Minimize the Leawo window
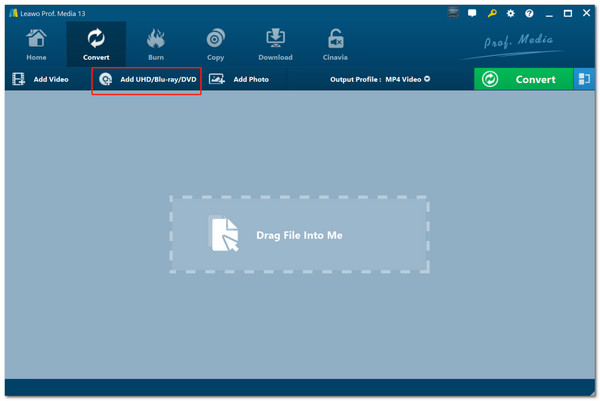Viewport: 600px width, 401px height. tap(549, 14)
